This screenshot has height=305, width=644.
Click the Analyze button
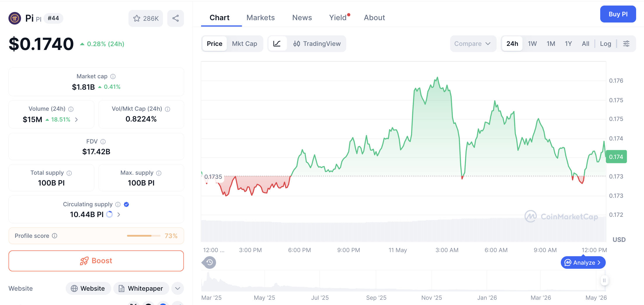[583, 263]
